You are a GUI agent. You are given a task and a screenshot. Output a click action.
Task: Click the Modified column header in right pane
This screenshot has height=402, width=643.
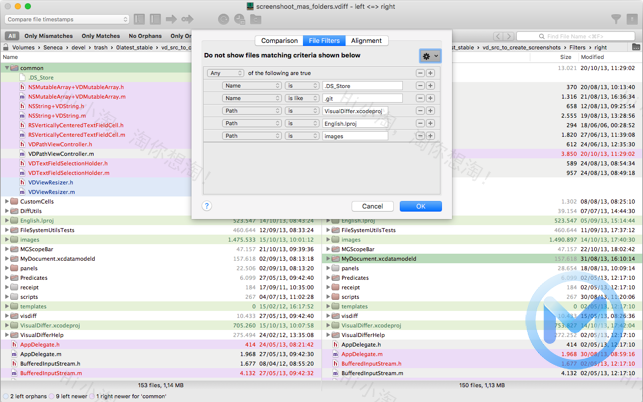point(592,57)
